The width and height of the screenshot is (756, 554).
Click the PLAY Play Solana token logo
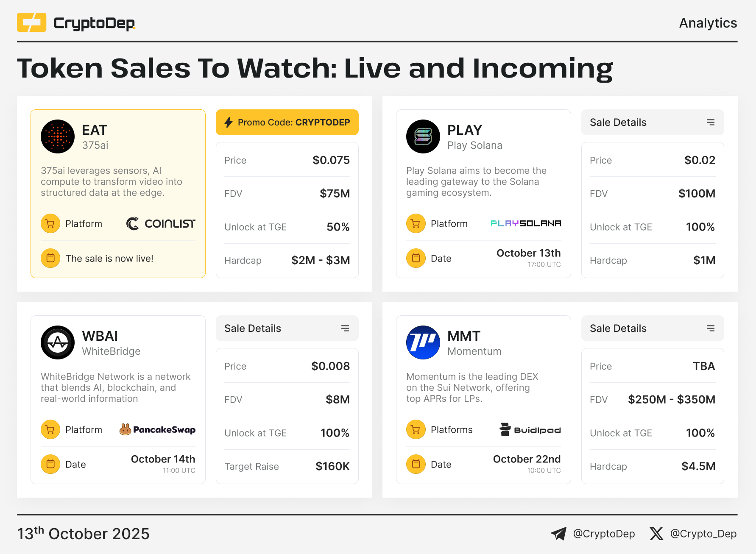pos(423,136)
